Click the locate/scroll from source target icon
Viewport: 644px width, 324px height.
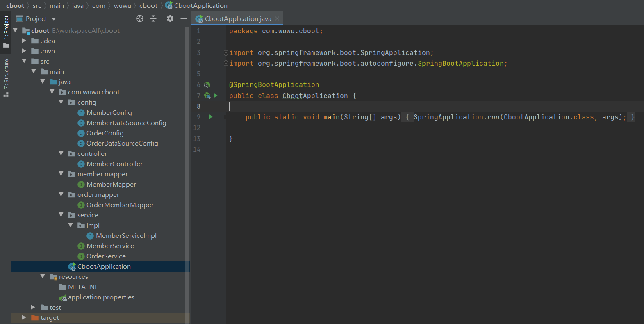click(x=140, y=18)
